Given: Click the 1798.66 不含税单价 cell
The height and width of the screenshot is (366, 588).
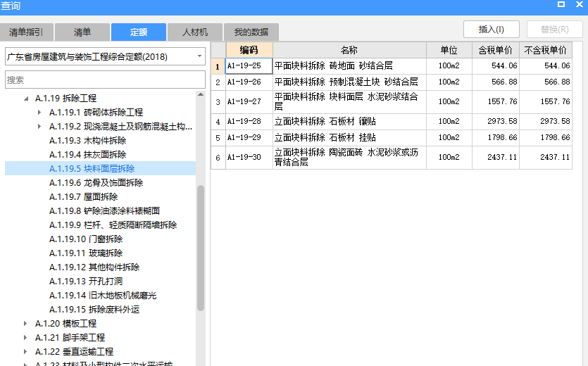Looking at the screenshot, I should 546,138.
